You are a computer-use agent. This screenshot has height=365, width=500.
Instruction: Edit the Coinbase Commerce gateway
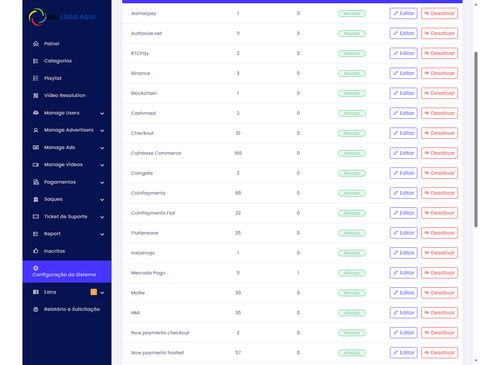click(x=403, y=153)
